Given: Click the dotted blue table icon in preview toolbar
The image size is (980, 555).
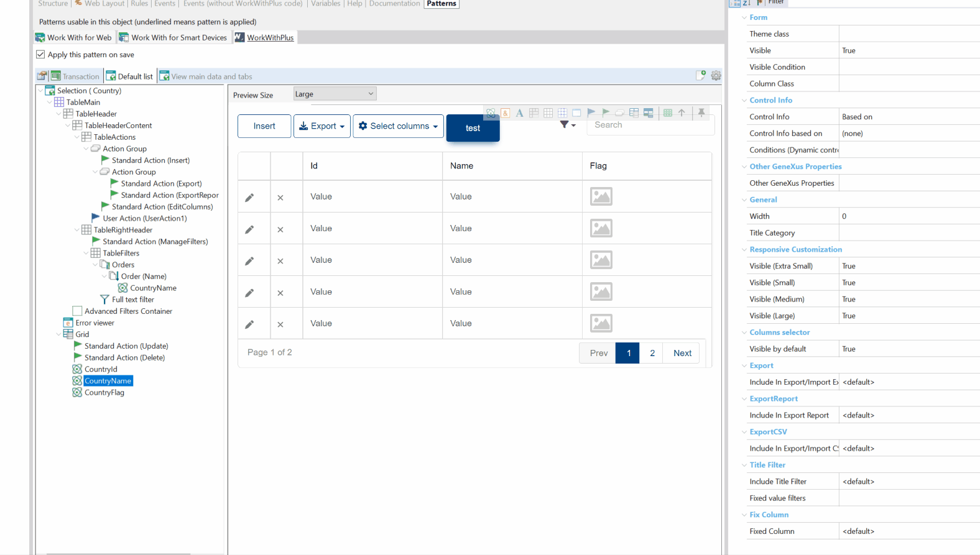Looking at the screenshot, I should tap(562, 112).
